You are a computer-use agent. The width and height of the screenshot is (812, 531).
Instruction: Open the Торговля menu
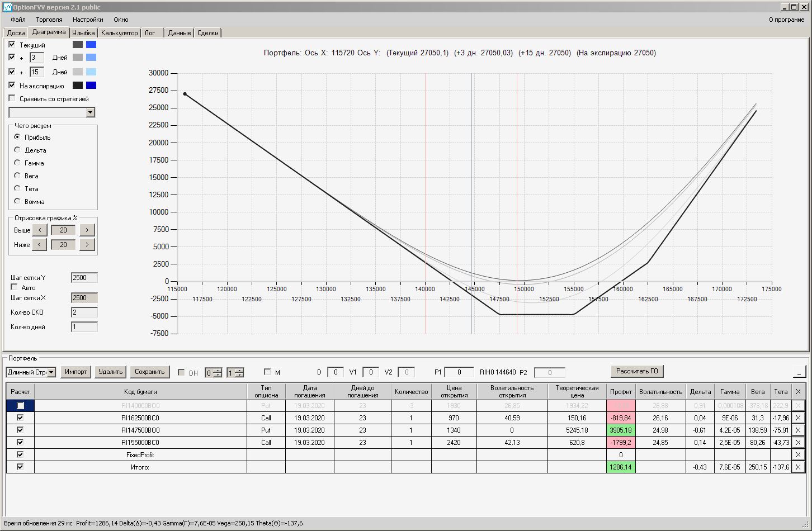[x=49, y=20]
